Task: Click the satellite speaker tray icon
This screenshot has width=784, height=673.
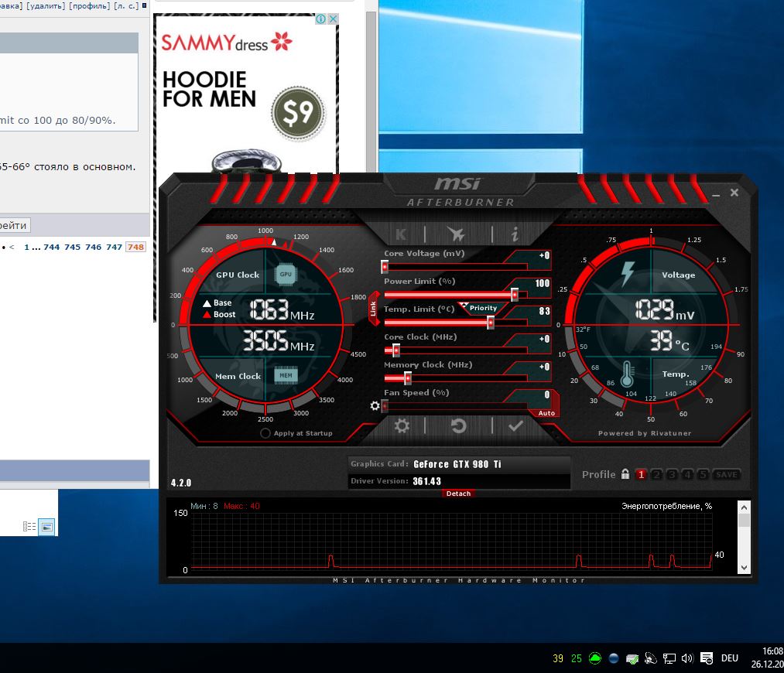Action: pos(651,658)
